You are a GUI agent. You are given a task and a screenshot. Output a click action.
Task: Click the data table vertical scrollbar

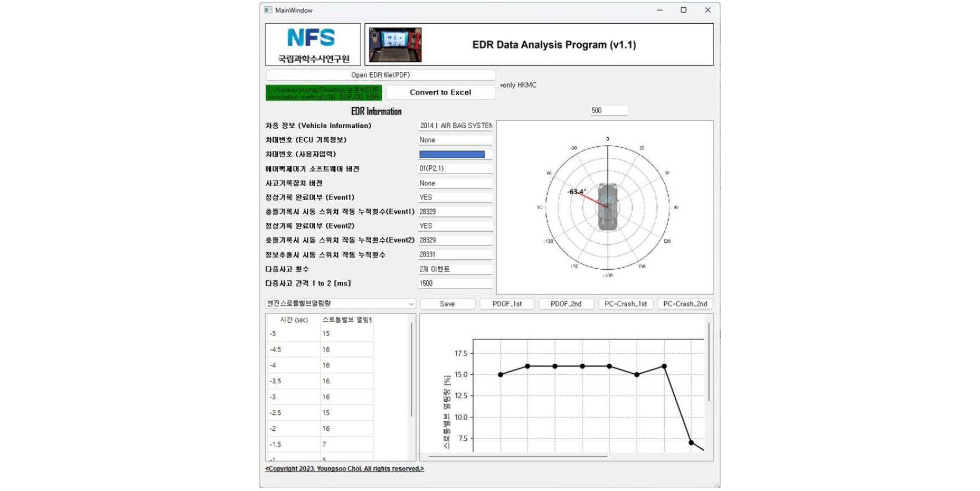[411, 369]
